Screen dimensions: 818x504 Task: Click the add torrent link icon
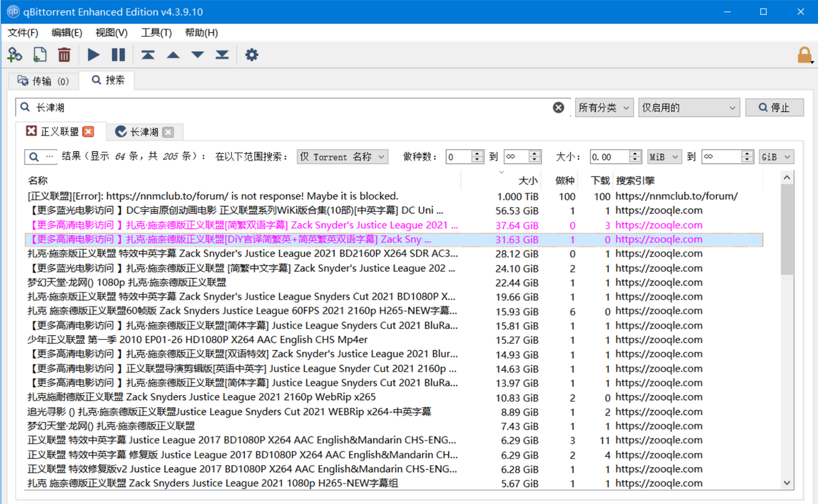pos(14,54)
